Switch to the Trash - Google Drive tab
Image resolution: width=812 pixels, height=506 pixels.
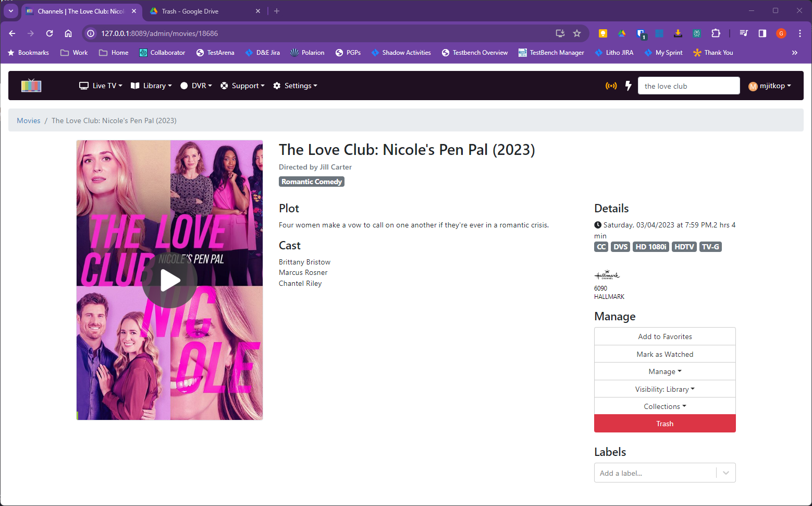coord(203,11)
